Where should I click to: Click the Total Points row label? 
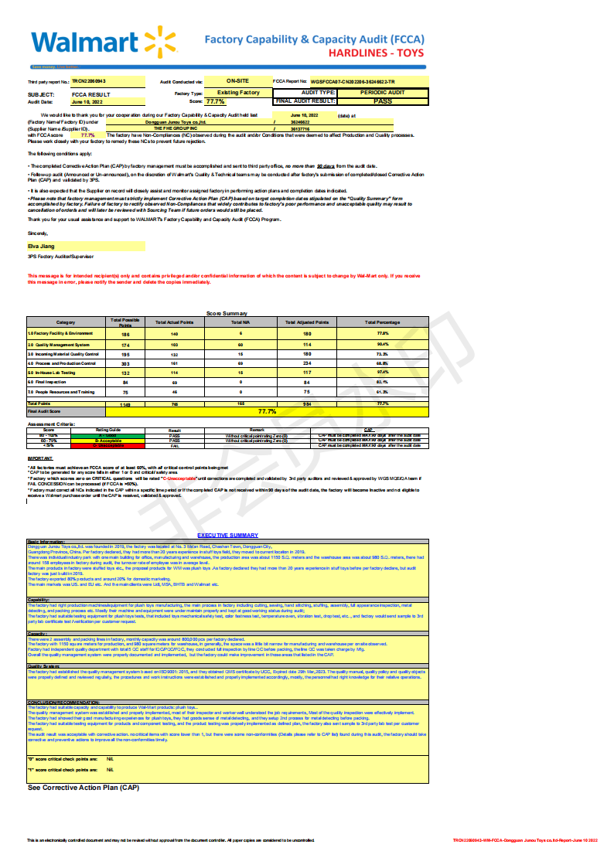tap(39, 403)
